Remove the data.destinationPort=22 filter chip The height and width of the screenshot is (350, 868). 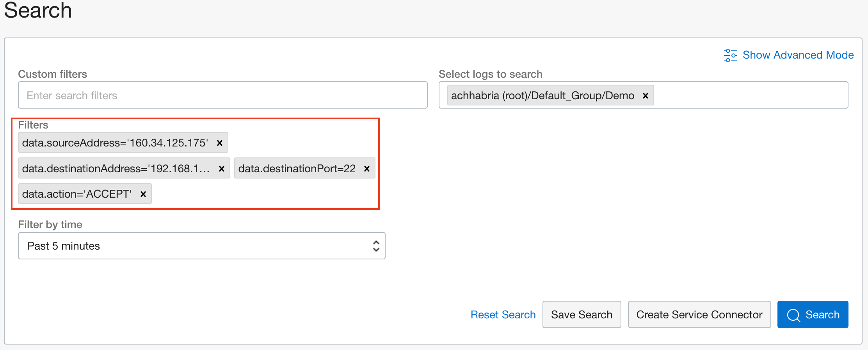tap(366, 169)
